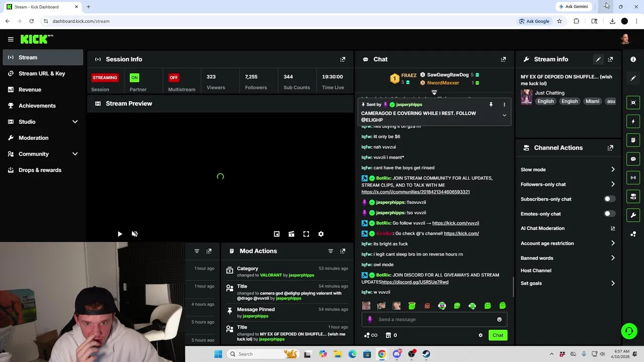The width and height of the screenshot is (644, 362).
Task: Open emoji picker in message box
Action: (499, 319)
